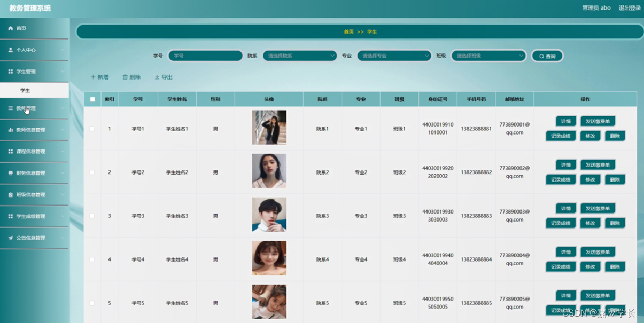Click the 专业5 cell
The width and height of the screenshot is (644, 323).
[x=361, y=303]
